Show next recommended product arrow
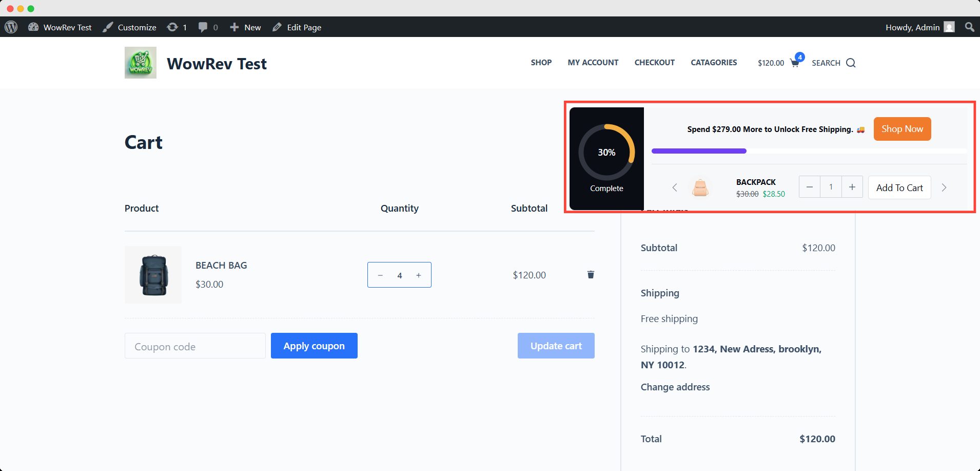This screenshot has width=980, height=471. coord(944,187)
